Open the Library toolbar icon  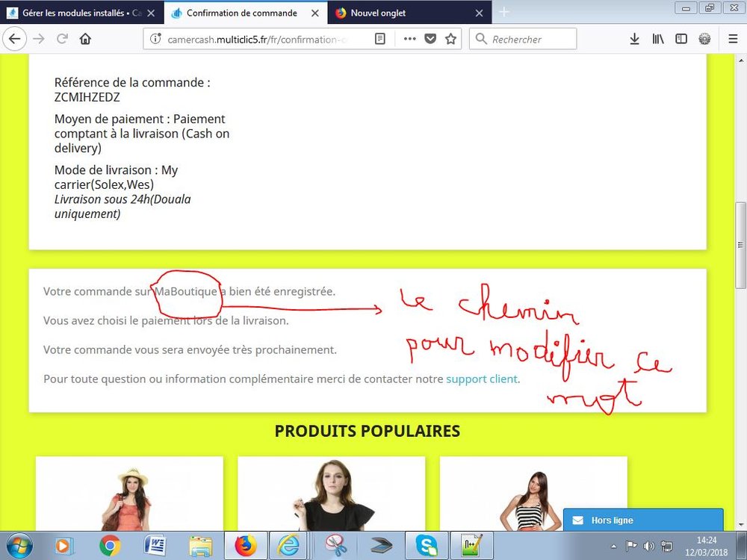point(658,38)
